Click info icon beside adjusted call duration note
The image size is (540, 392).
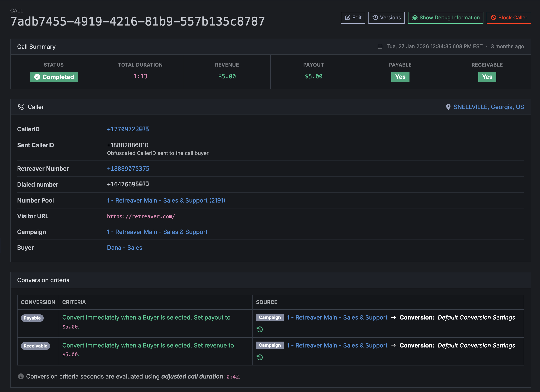21,376
